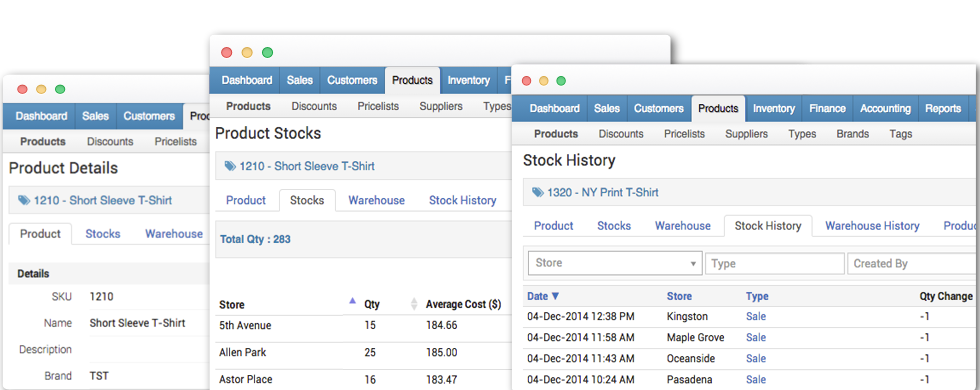The height and width of the screenshot is (390, 980).
Task: Click the yellow minimize button of Product Stocks window
Action: (x=247, y=52)
